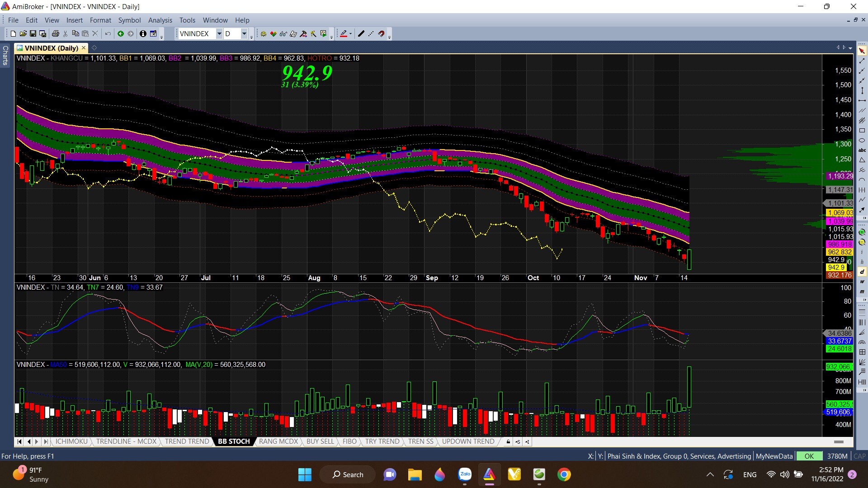Select the ellipse drawing tool
868x488 pixels.
(x=862, y=140)
